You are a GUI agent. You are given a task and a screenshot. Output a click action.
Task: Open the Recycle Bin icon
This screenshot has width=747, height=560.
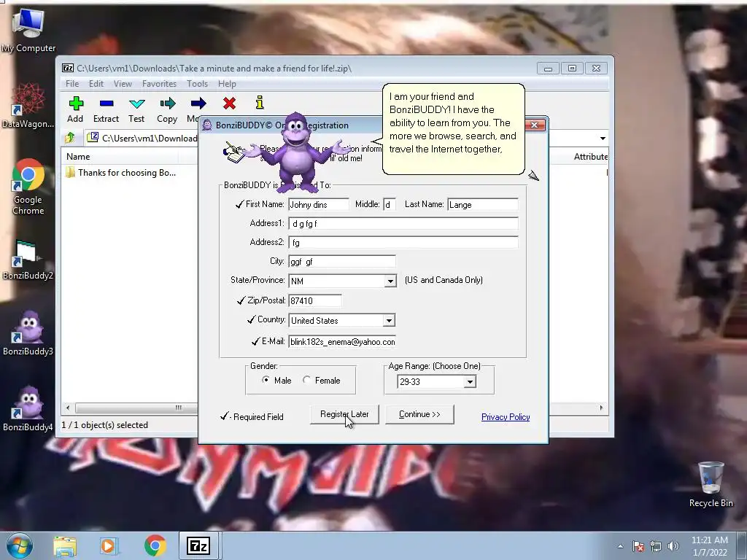711,484
